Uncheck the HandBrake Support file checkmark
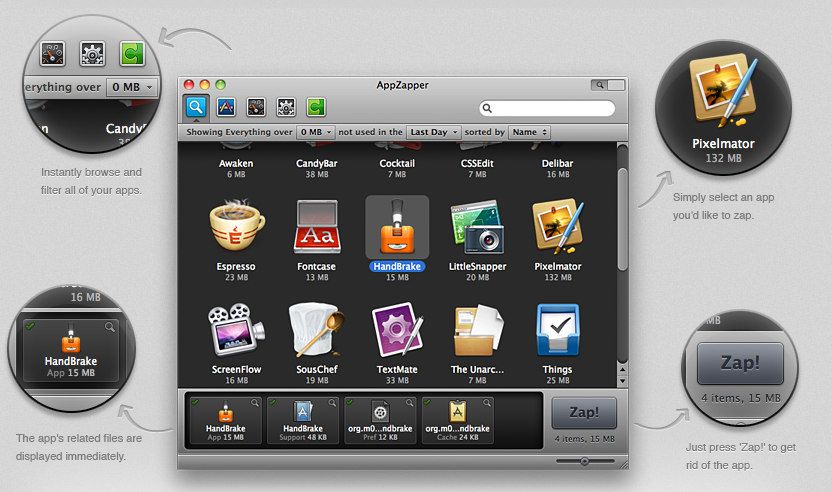The height and width of the screenshot is (492, 832). pos(272,402)
